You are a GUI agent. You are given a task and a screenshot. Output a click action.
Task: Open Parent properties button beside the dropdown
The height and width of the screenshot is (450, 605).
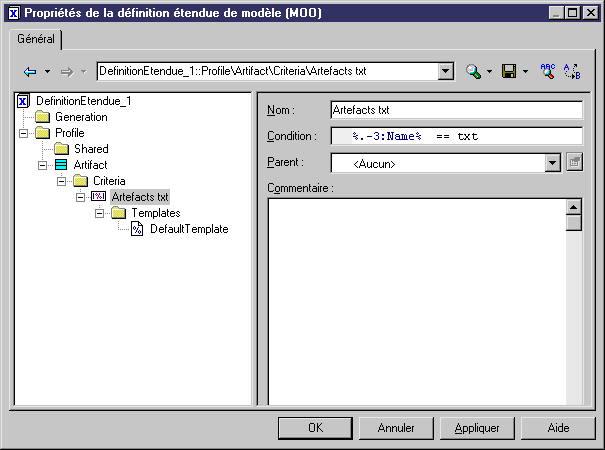(x=574, y=162)
